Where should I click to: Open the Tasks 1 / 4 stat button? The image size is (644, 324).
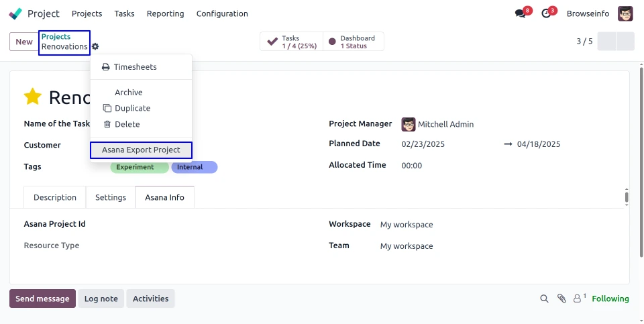(x=292, y=42)
